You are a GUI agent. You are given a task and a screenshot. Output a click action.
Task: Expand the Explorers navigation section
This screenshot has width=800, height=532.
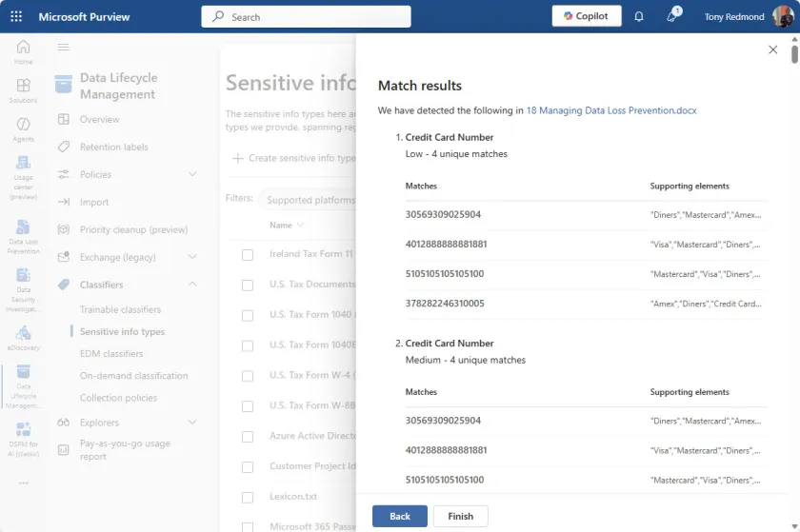[192, 423]
